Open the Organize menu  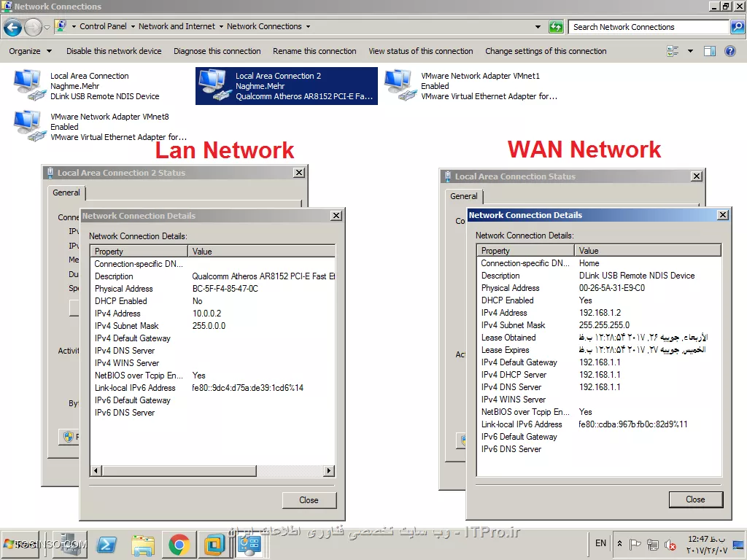pos(30,51)
